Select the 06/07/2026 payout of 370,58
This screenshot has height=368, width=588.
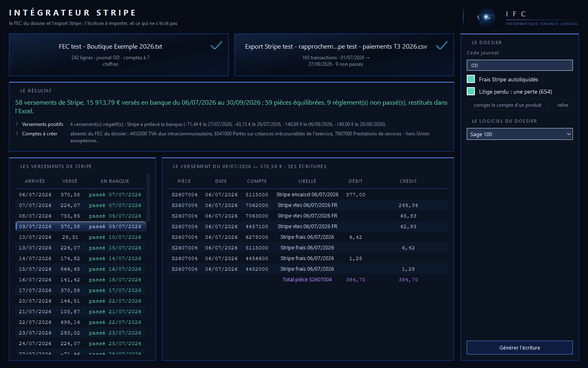[x=80, y=195]
